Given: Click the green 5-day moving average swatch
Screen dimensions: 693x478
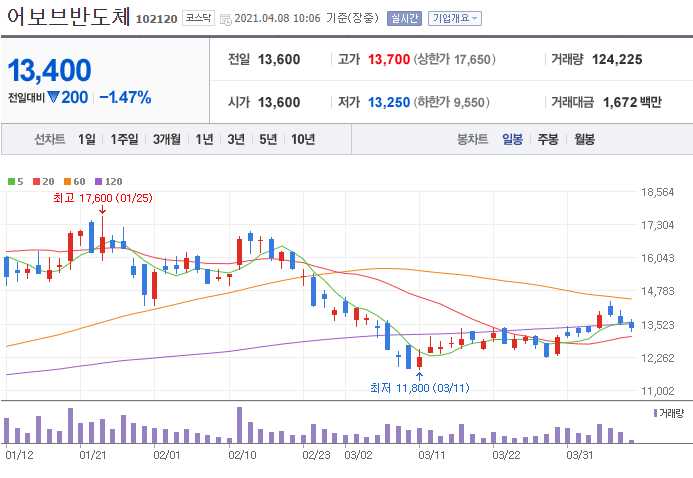Looking at the screenshot, I should (x=11, y=182).
